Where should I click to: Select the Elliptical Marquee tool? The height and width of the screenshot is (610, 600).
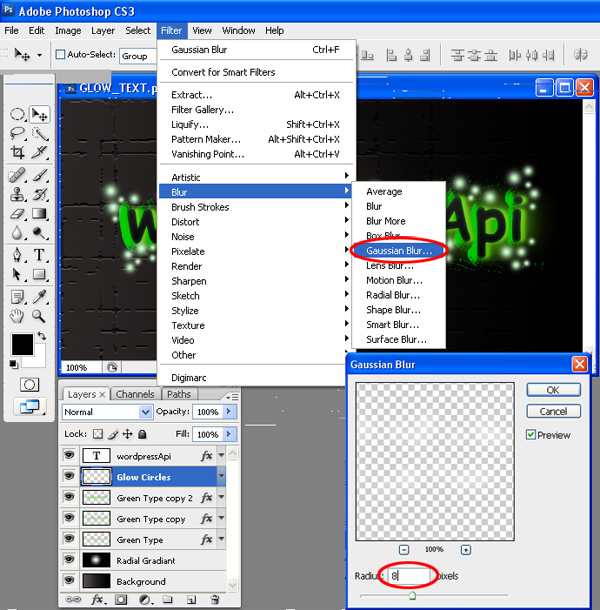point(17,114)
